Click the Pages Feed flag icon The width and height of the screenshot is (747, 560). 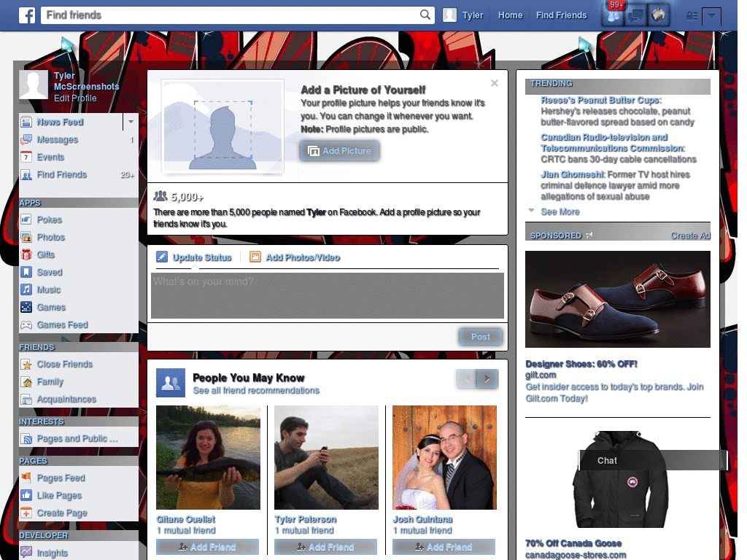tap(26, 478)
